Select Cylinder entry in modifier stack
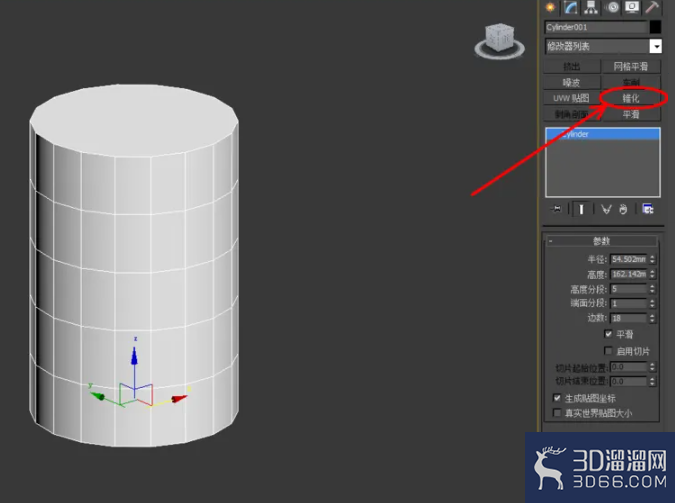 click(x=603, y=134)
